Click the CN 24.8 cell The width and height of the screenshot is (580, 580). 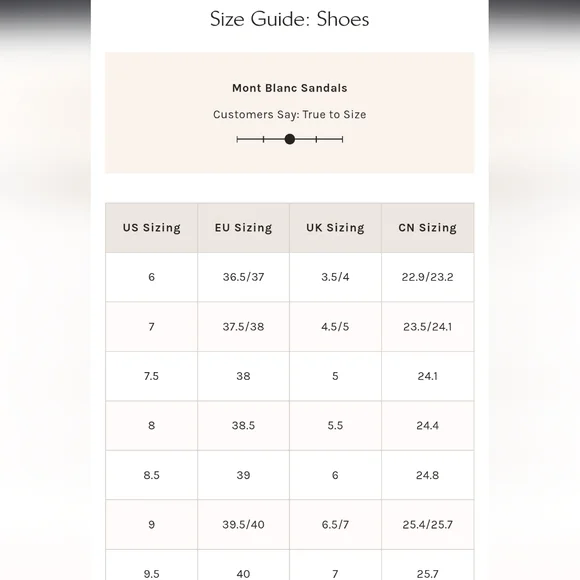point(428,475)
